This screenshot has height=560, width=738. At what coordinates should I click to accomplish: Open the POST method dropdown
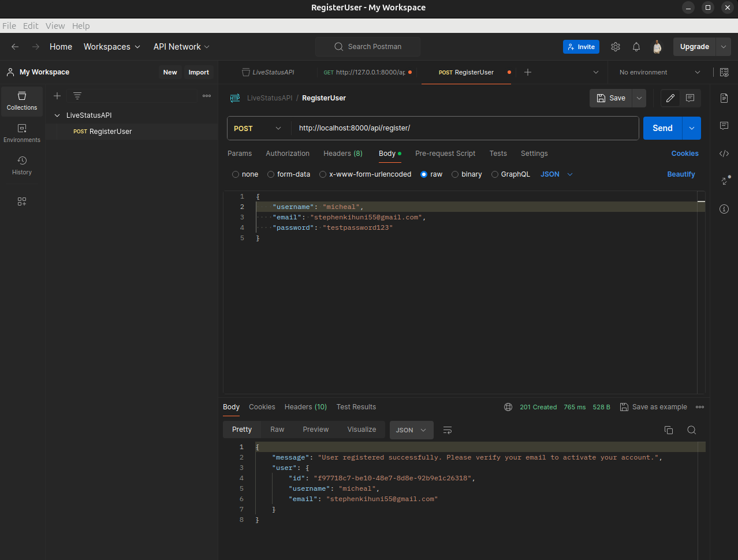tap(259, 128)
